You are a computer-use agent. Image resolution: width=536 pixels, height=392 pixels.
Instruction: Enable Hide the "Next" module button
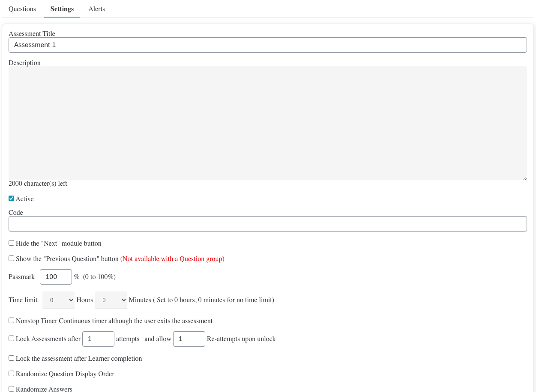pyautogui.click(x=12, y=243)
